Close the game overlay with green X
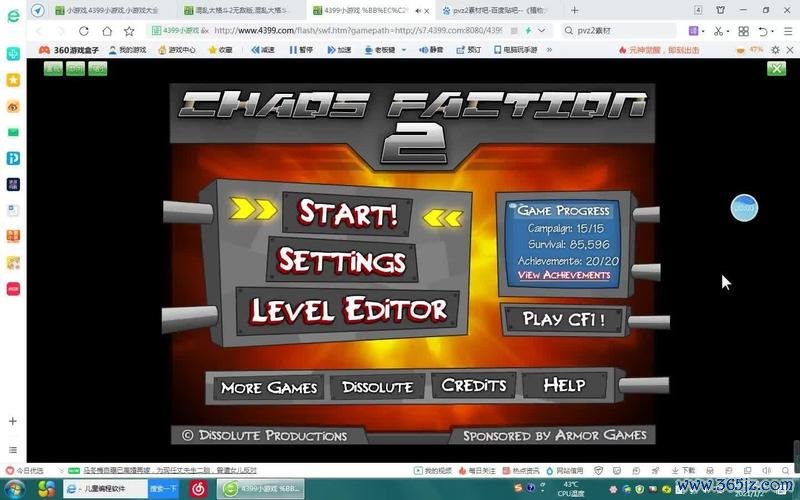Viewport: 800px width, 500px height. click(776, 68)
